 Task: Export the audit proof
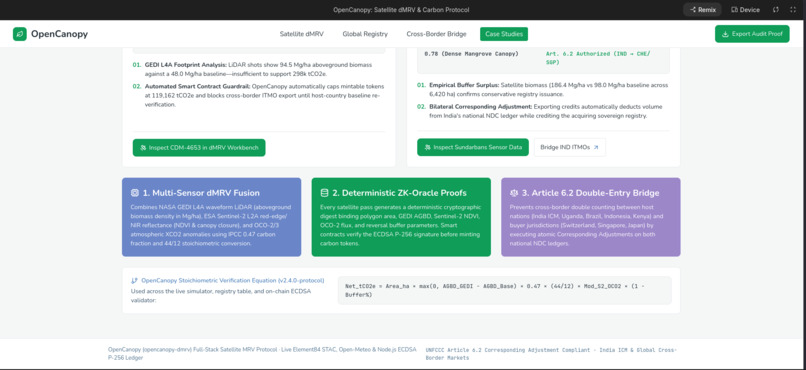point(752,34)
